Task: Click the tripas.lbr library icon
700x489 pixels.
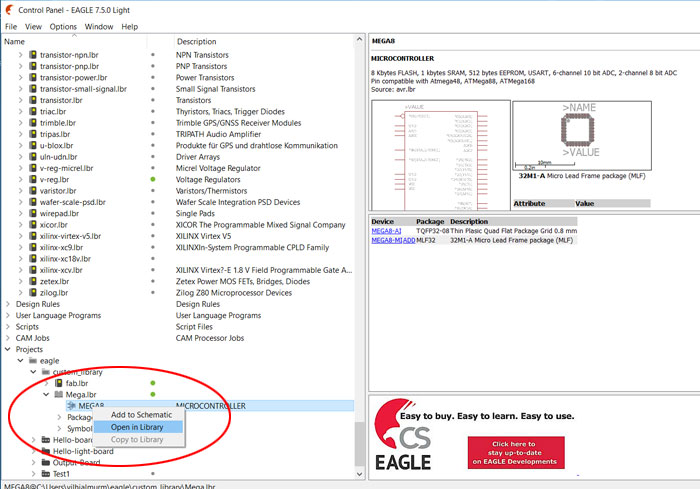Action: (x=33, y=134)
